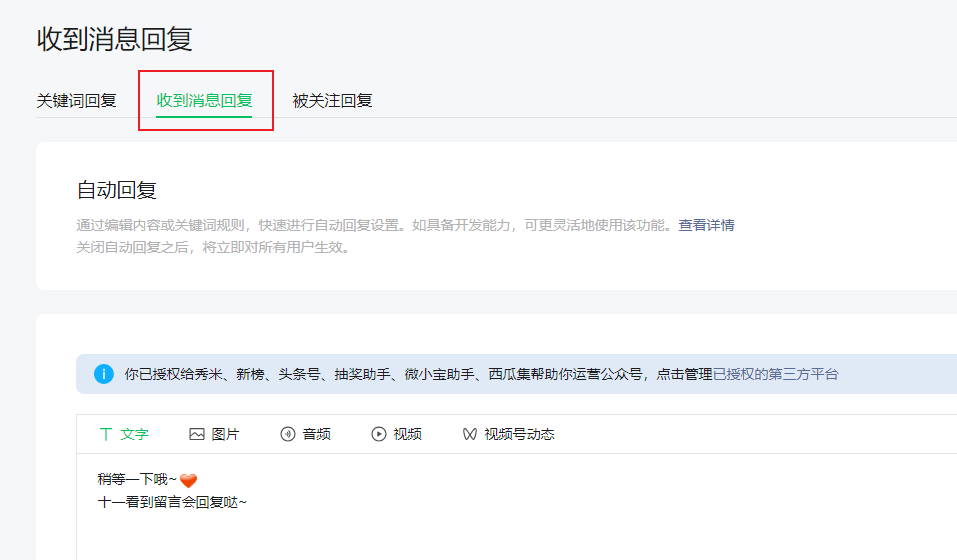Click notice text 你已授权给秀米、新榜、头条号
This screenshot has width=957, height=560.
418,374
